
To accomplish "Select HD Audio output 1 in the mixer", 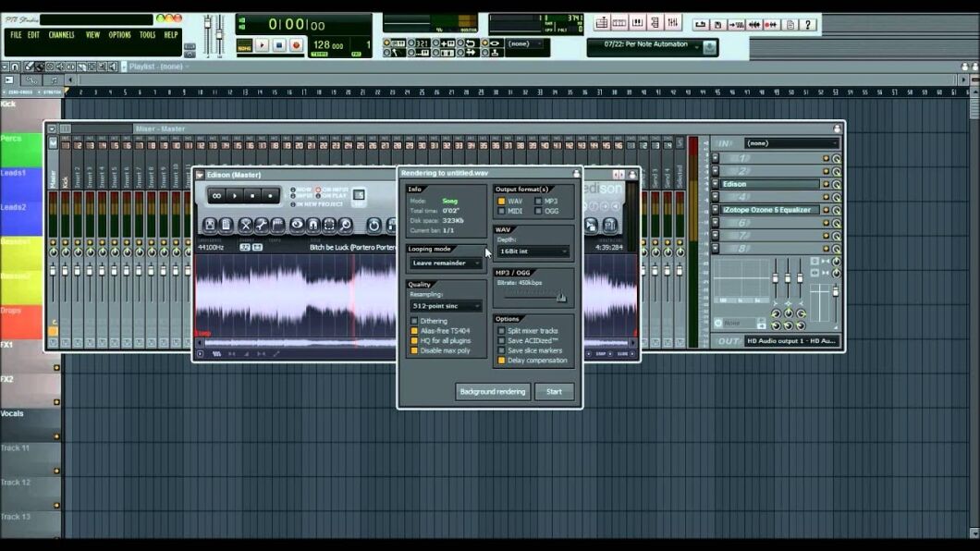I will [790, 341].
